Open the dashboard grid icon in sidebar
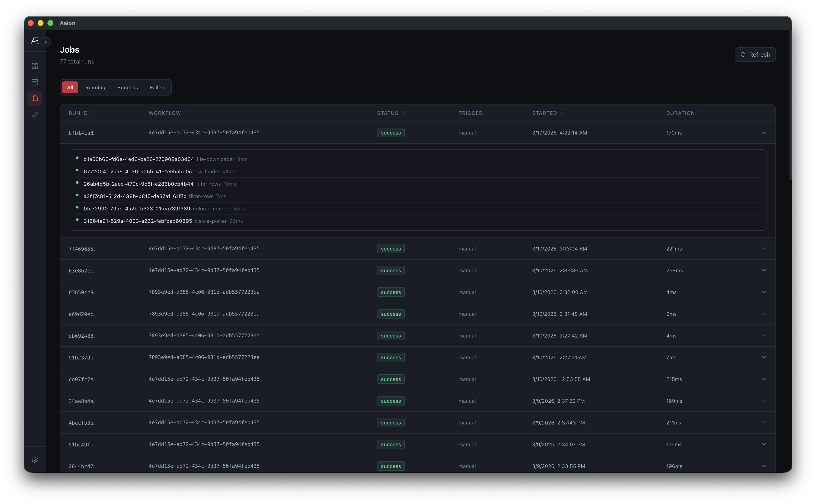 pyautogui.click(x=35, y=66)
